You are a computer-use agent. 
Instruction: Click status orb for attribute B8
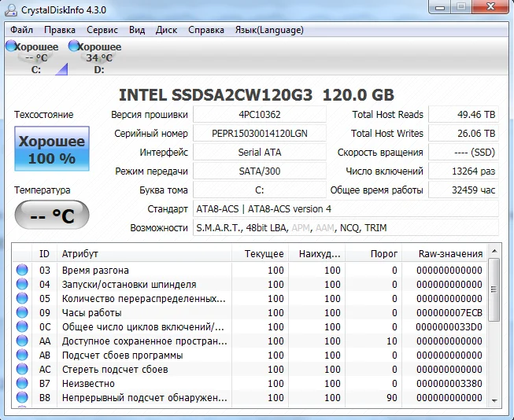click(22, 398)
